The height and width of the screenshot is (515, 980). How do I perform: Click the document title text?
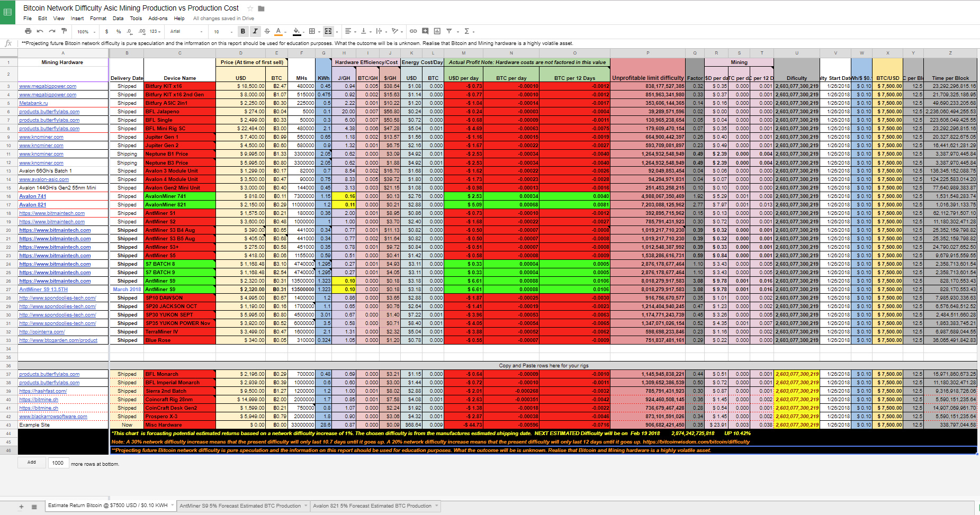point(131,8)
